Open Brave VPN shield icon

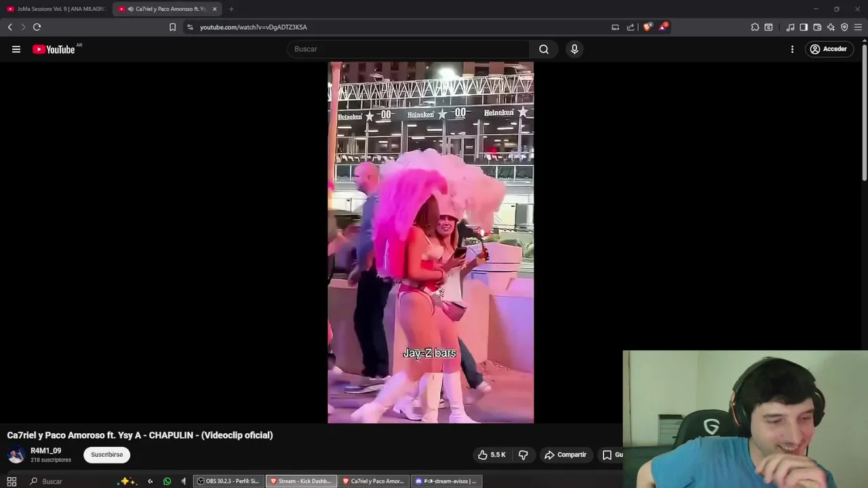pyautogui.click(x=844, y=27)
